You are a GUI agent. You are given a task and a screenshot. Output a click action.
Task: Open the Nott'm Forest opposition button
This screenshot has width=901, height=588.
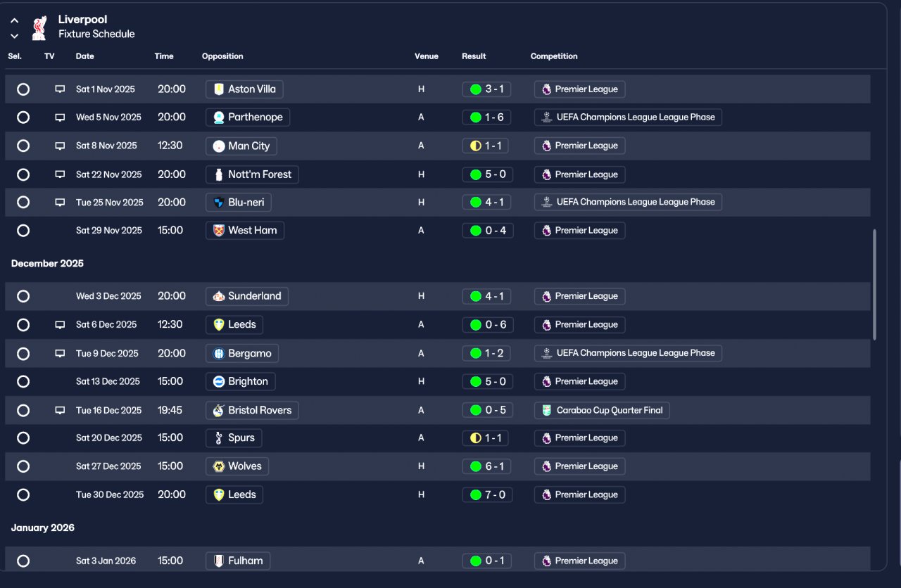point(252,174)
